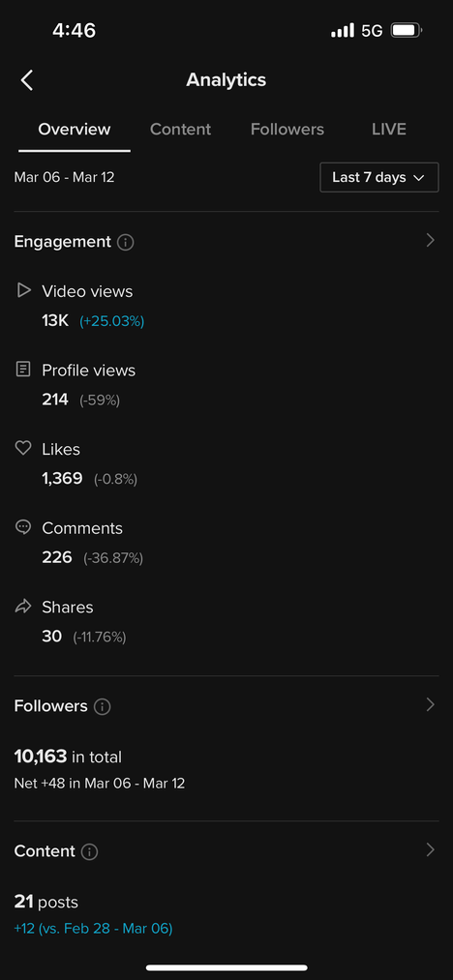Viewport: 453px width, 980px height.
Task: Select the Overview tab
Action: pyautogui.click(x=75, y=130)
